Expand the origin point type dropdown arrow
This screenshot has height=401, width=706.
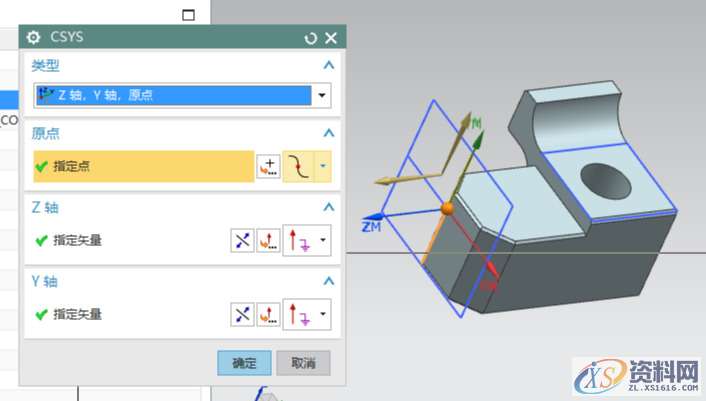click(x=323, y=167)
